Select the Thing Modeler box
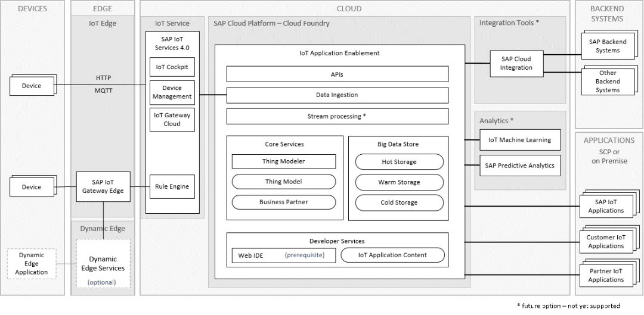This screenshot has width=644, height=315. 284,161
